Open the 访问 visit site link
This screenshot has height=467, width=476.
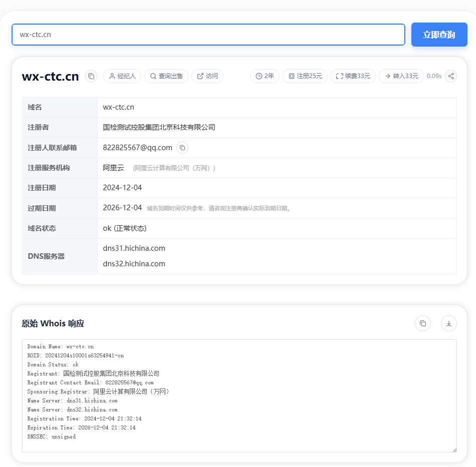point(207,76)
